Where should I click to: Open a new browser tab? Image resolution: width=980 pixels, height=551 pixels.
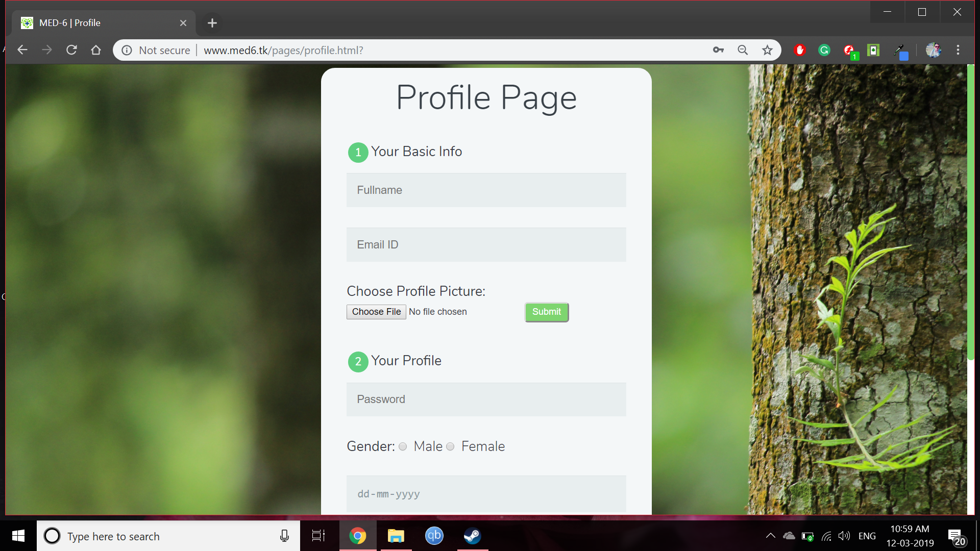click(212, 23)
